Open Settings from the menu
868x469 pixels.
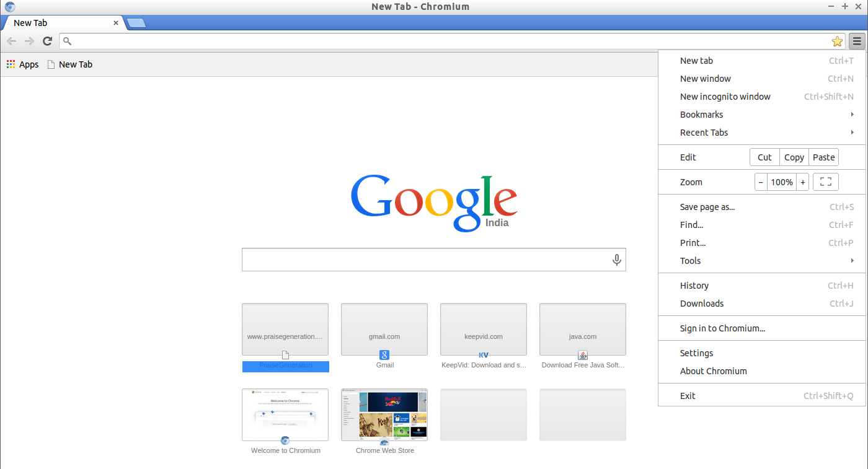pos(762,353)
